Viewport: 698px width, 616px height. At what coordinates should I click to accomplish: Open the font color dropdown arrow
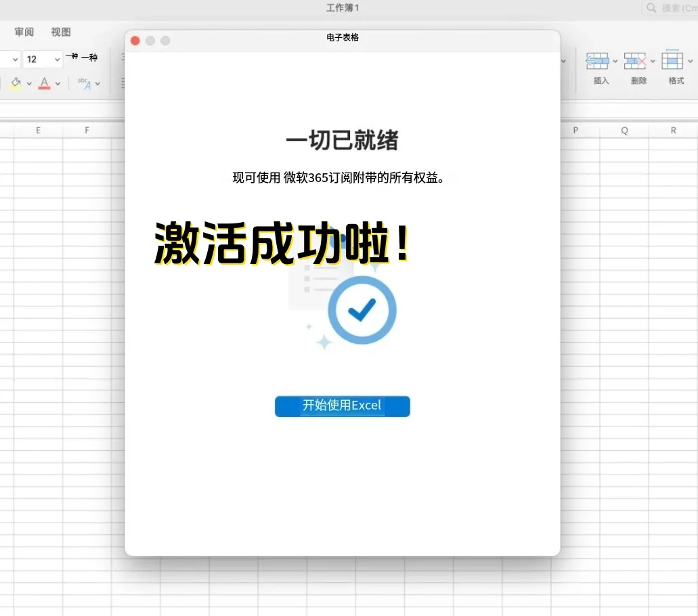58,83
